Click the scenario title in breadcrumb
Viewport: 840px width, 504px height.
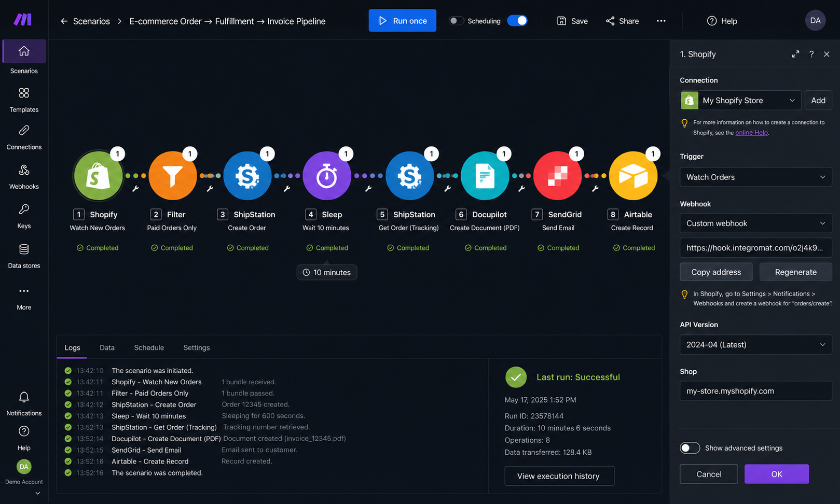(x=227, y=21)
